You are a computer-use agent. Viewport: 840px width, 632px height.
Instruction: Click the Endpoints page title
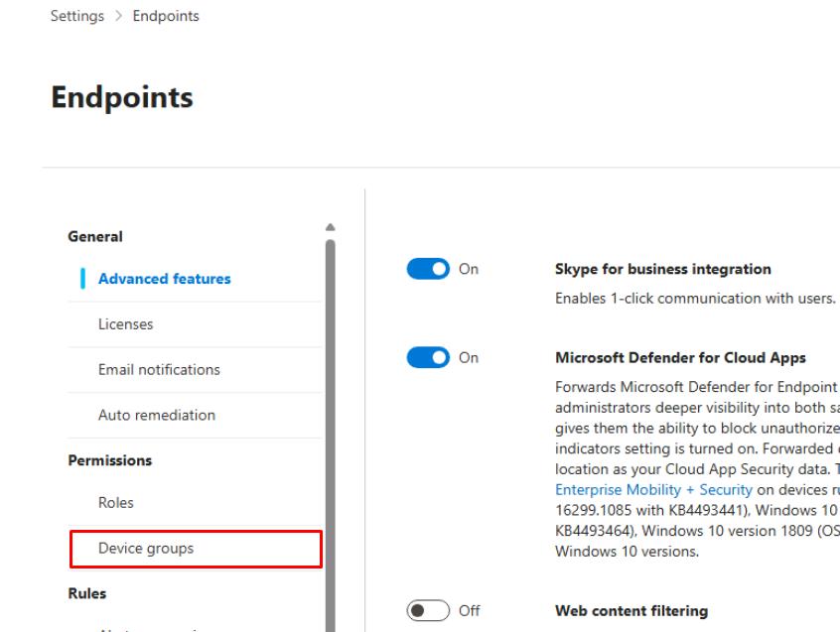pyautogui.click(x=122, y=98)
